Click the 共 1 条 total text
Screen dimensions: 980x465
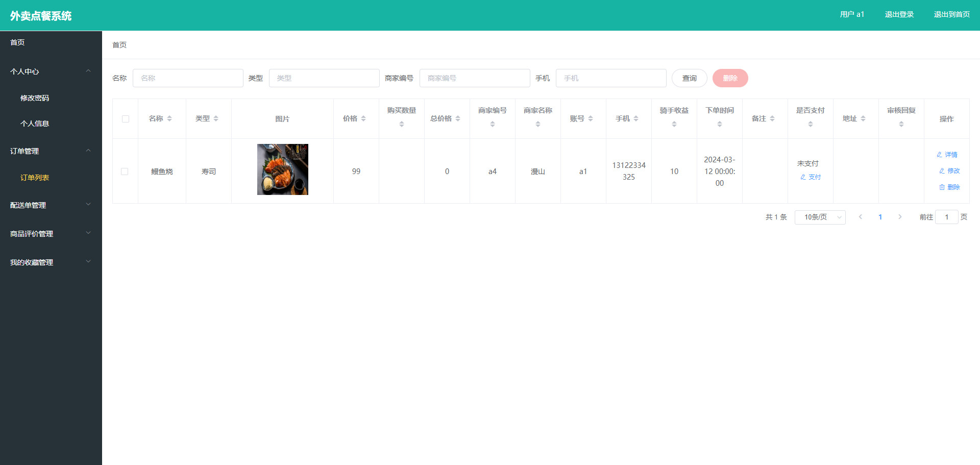776,217
